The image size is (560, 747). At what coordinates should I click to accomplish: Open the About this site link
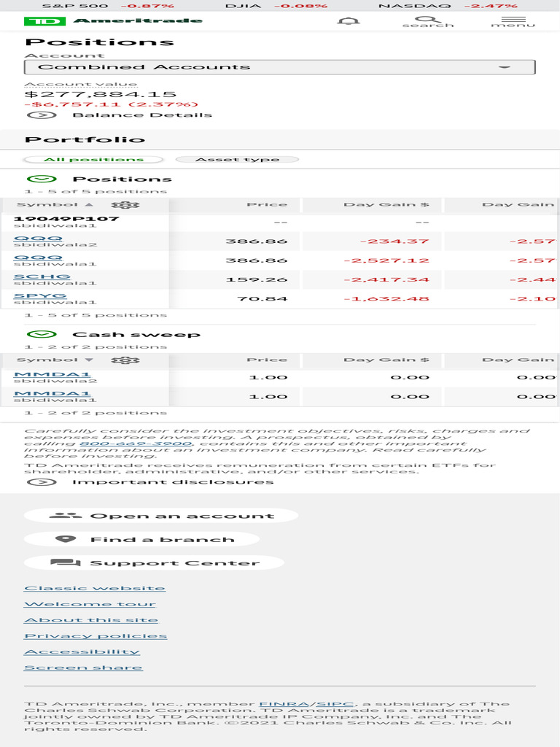click(x=91, y=620)
